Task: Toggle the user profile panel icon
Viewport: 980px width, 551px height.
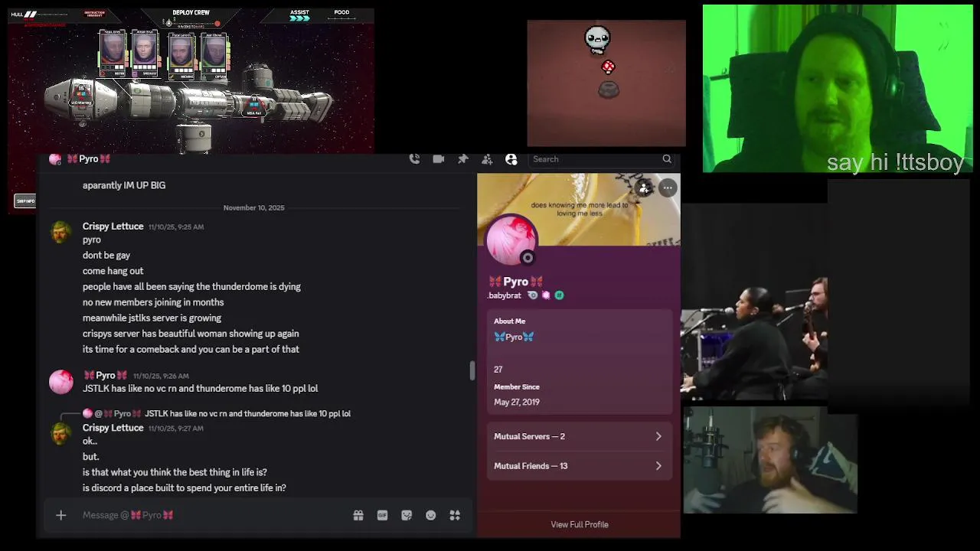Action: 511,159
